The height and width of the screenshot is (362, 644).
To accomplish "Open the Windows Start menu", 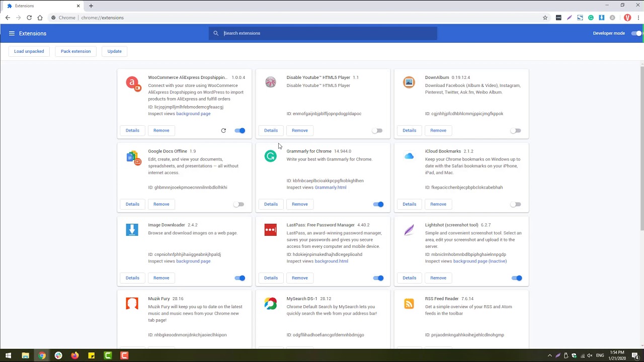I will [8, 355].
